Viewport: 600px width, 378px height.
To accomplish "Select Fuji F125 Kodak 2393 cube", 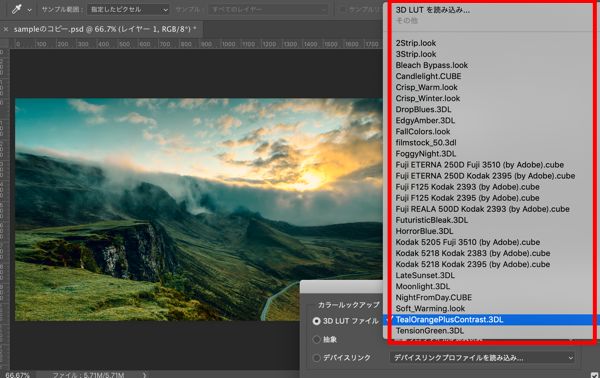I will (467, 187).
